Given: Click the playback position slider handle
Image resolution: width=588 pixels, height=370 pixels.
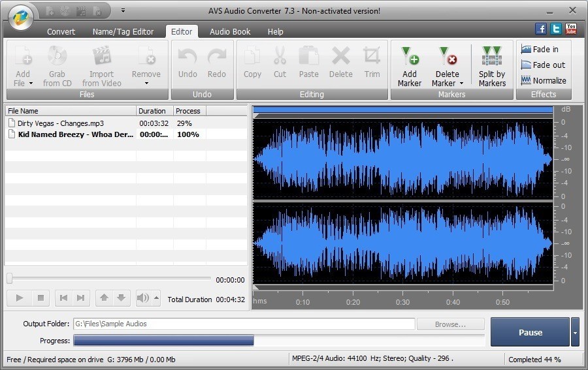Looking at the screenshot, I should click(10, 278).
